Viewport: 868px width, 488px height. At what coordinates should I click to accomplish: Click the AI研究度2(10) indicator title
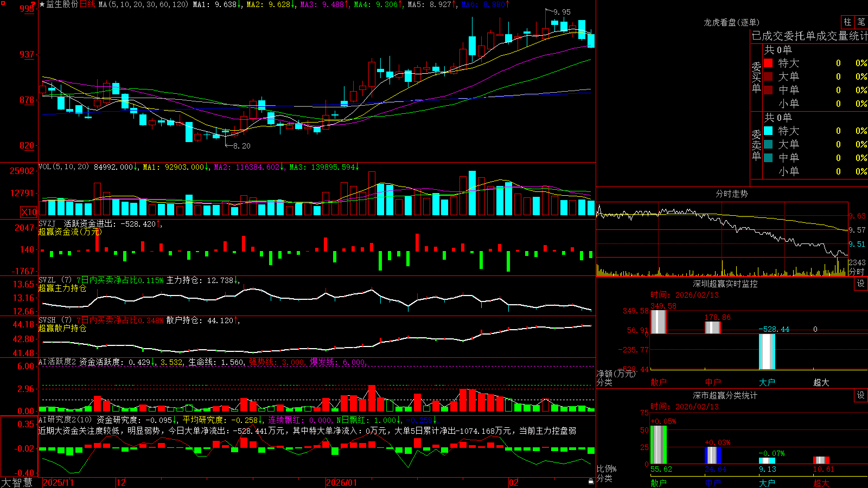(x=65, y=420)
